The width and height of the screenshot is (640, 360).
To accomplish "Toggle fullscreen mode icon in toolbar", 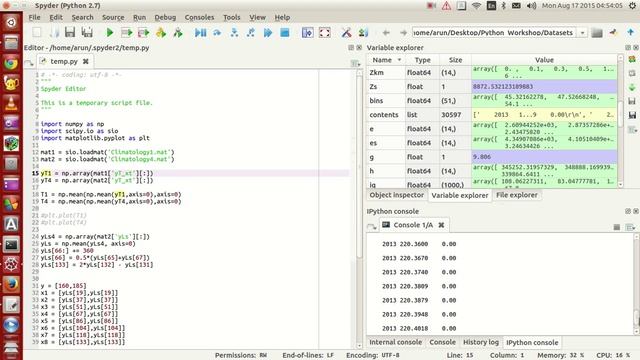I will click(324, 32).
